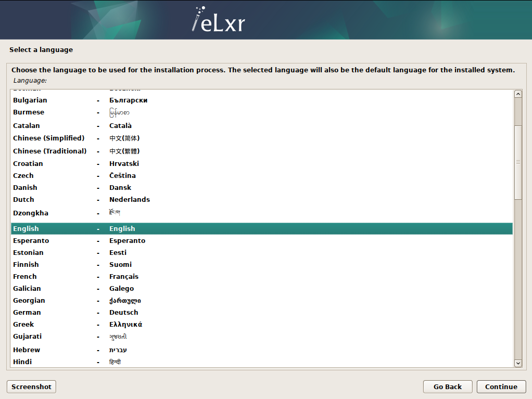Click Go Back to return

point(447,387)
